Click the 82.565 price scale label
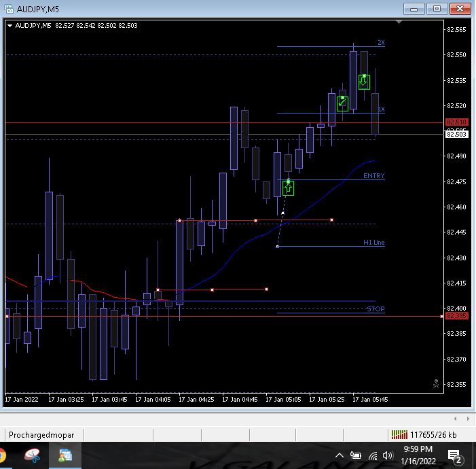Image resolution: width=476 pixels, height=469 pixels. click(456, 30)
